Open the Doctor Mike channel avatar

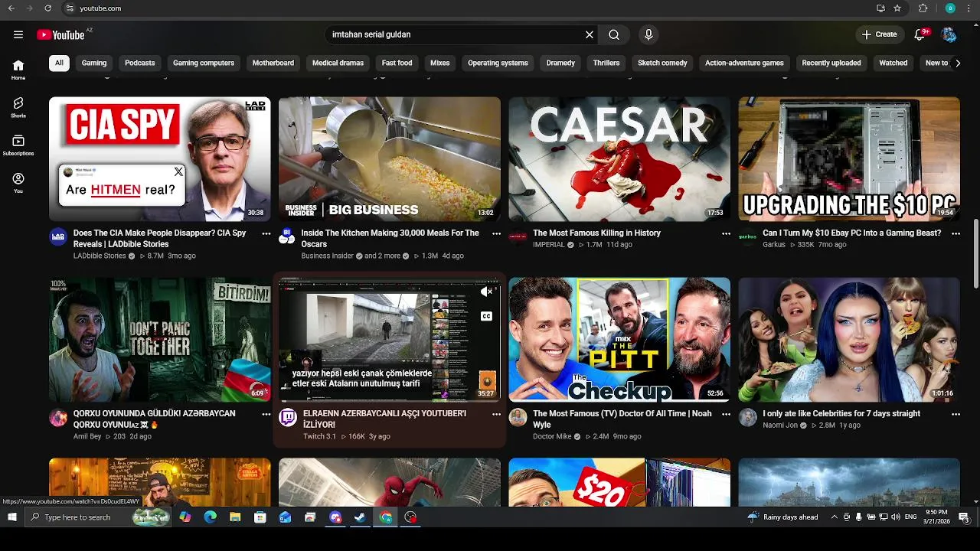point(518,417)
